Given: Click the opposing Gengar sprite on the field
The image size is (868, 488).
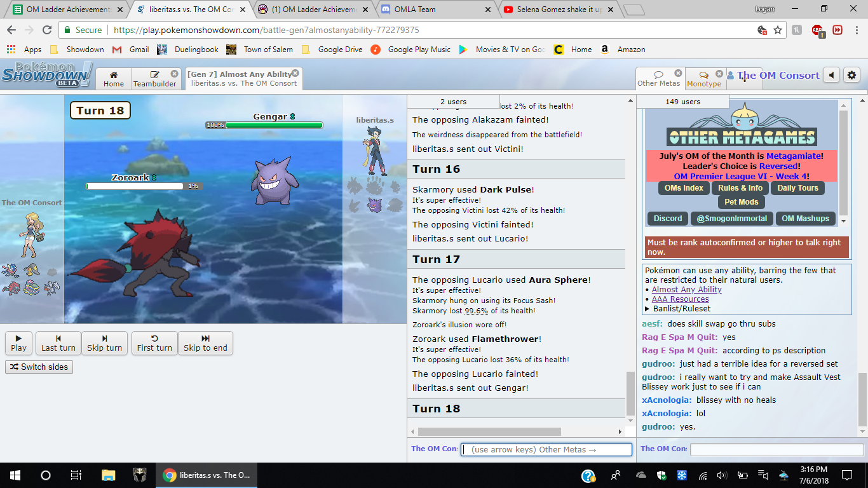Looking at the screenshot, I should point(276,180).
